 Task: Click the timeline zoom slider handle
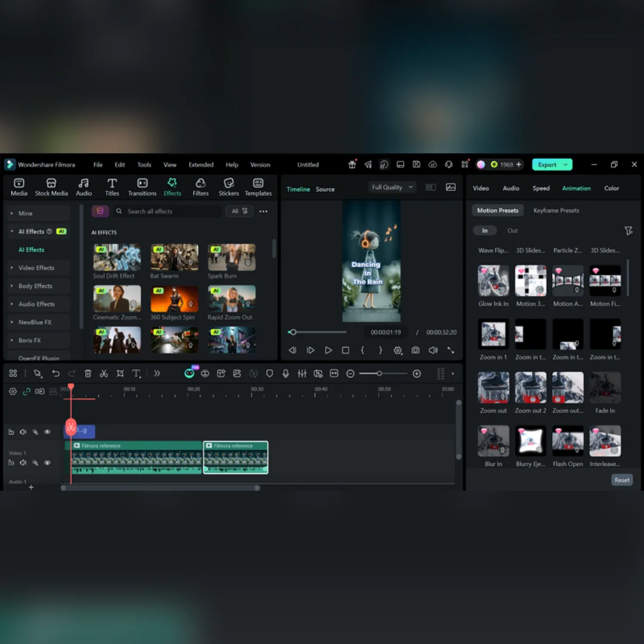tap(379, 373)
